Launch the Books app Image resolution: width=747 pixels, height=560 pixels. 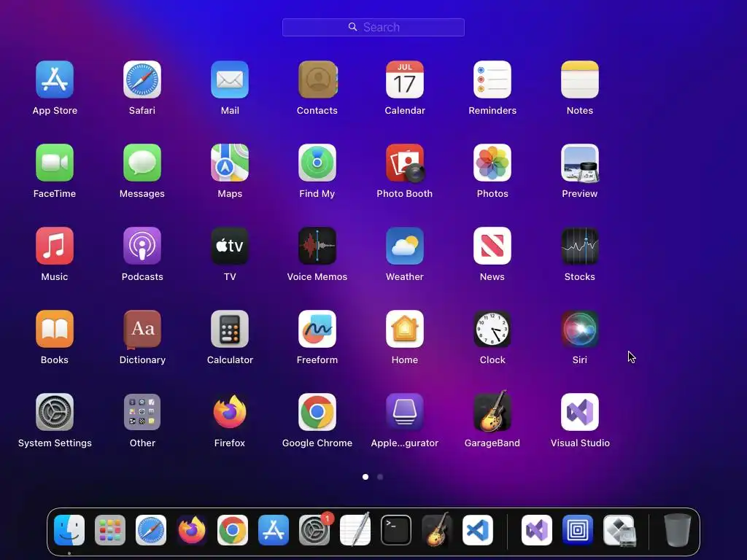54,329
